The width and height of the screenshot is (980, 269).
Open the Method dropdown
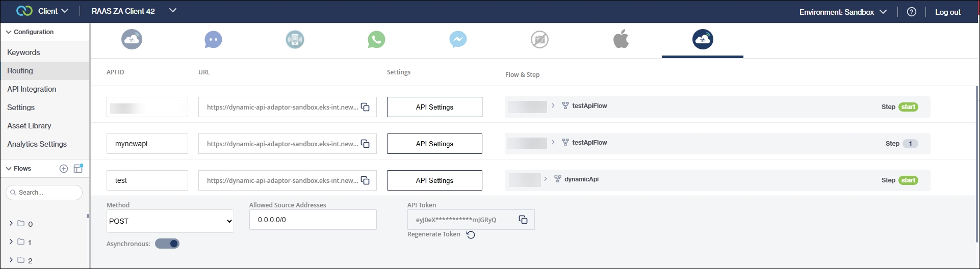(x=170, y=221)
